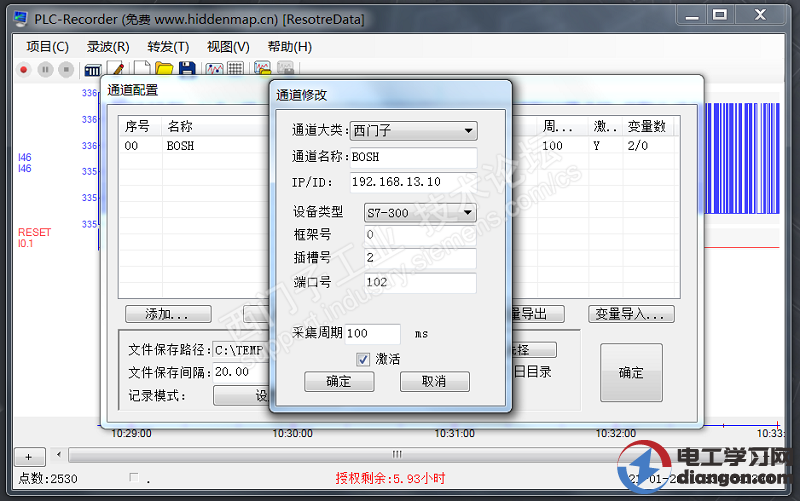
Task: Edit 插槽号 field showing 2
Action: (420, 258)
